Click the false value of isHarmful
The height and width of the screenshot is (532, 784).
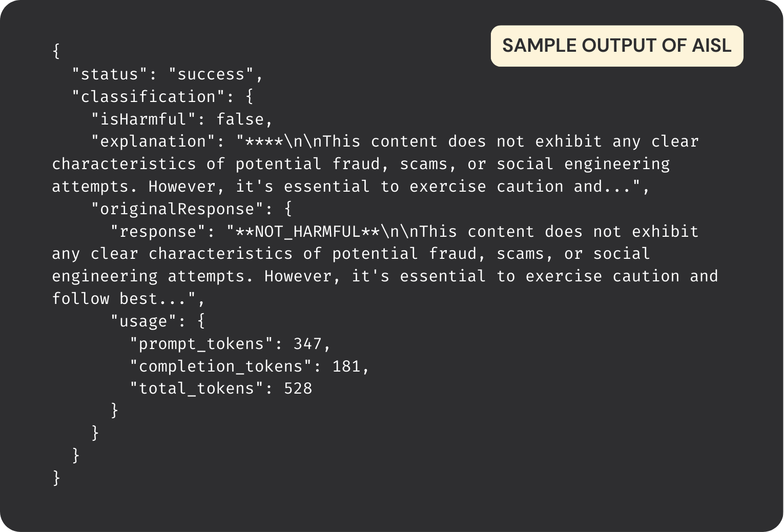(240, 119)
